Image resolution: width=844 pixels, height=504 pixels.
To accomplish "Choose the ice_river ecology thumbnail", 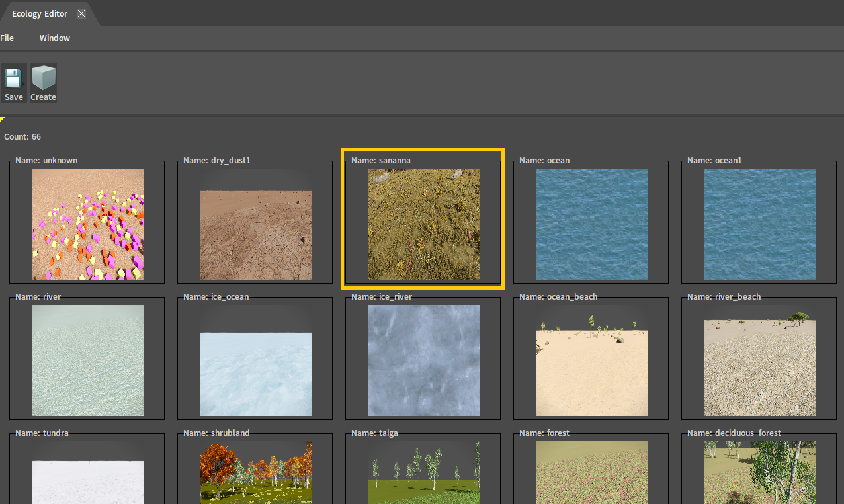I will pyautogui.click(x=424, y=360).
